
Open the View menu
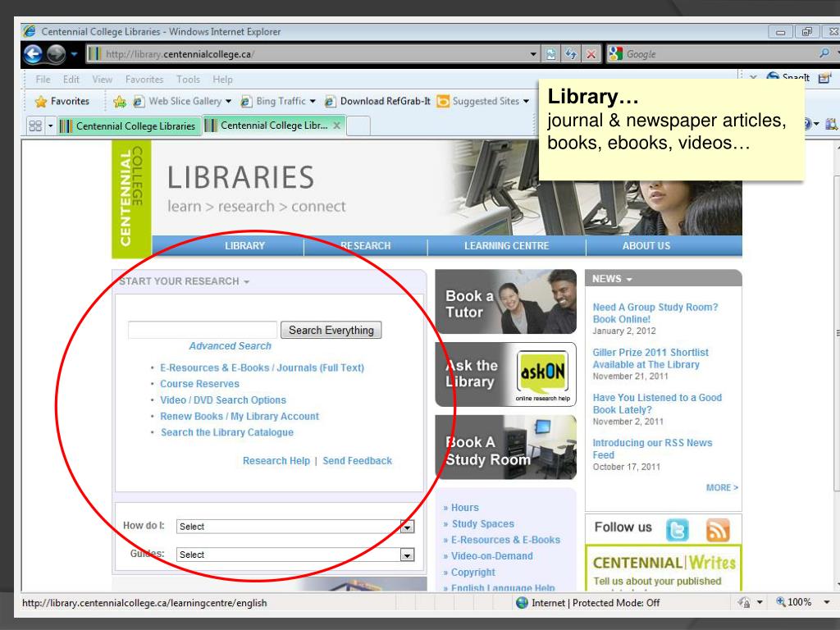click(x=102, y=80)
